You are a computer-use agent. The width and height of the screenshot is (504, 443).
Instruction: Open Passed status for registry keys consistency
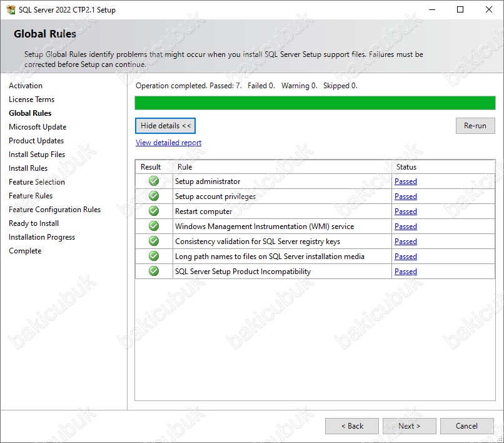(406, 242)
